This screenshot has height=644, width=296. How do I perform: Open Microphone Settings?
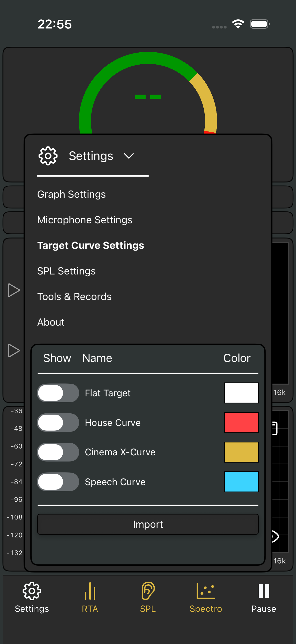tap(85, 220)
